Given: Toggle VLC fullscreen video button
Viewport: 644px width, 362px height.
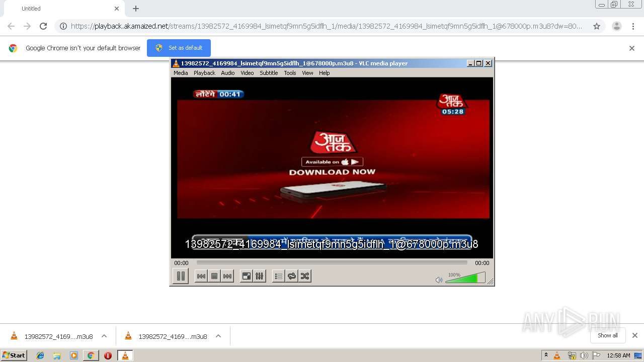Looking at the screenshot, I should (246, 276).
